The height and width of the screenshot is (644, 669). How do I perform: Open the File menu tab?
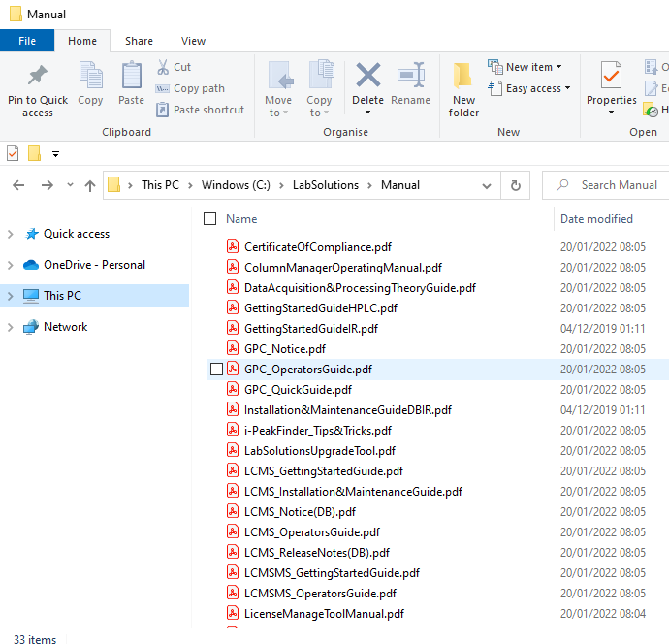pyautogui.click(x=27, y=41)
